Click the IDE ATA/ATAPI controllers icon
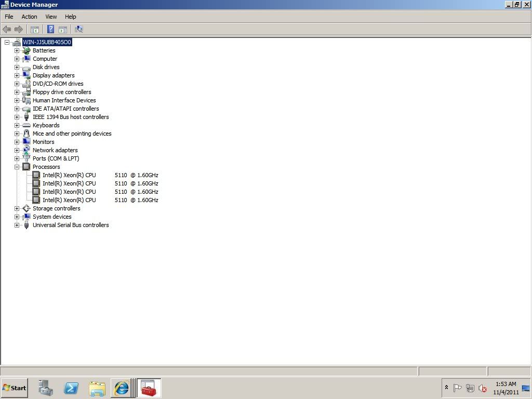Screen dimensions: 532x399 (26, 109)
